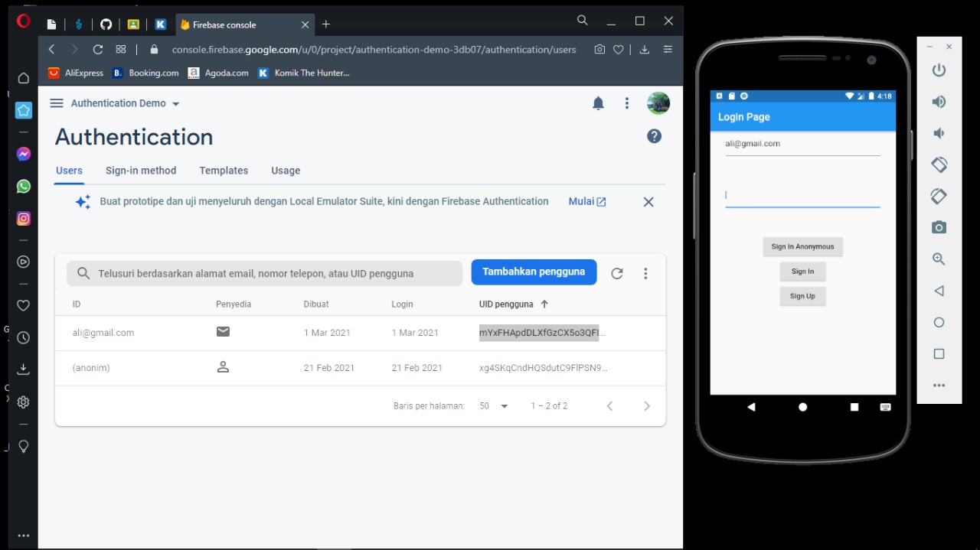Lower emulator volume with volume down icon
This screenshot has width=980, height=550.
(938, 133)
